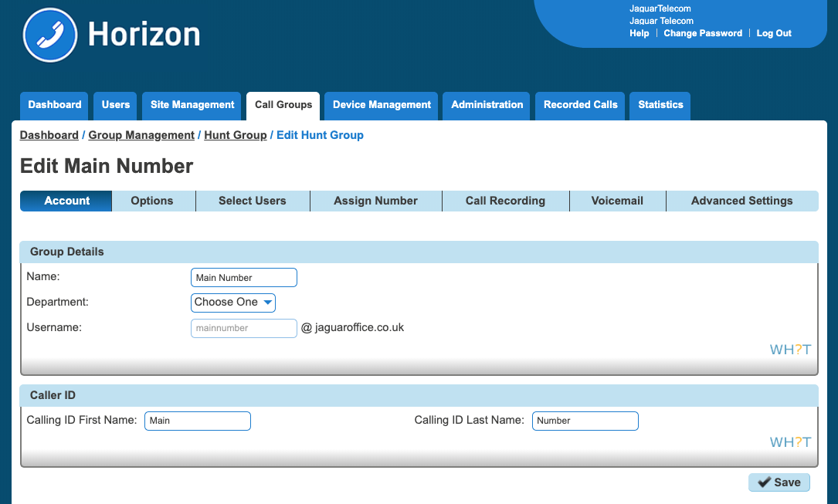This screenshot has width=838, height=504.
Task: Click the Change Password link
Action: pyautogui.click(x=702, y=32)
